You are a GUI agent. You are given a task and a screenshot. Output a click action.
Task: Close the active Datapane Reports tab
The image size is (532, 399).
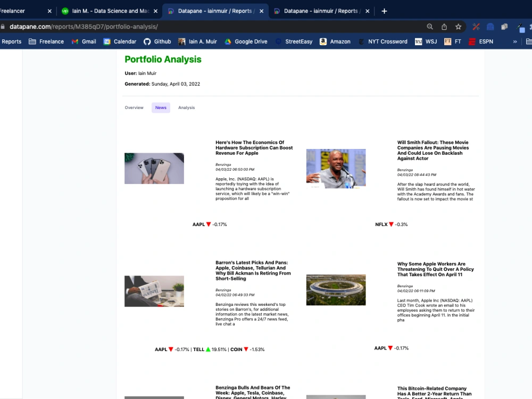[262, 11]
